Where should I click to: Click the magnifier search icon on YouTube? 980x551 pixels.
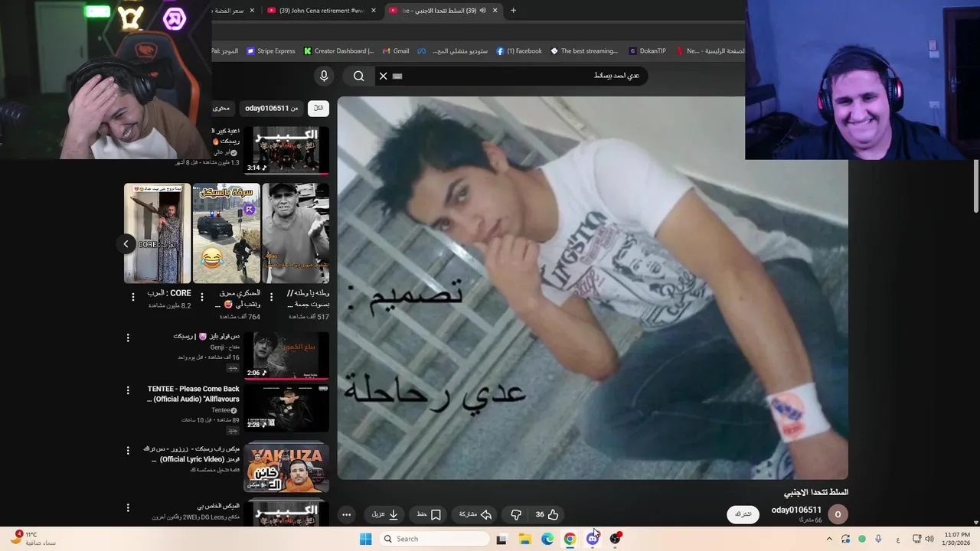point(359,76)
